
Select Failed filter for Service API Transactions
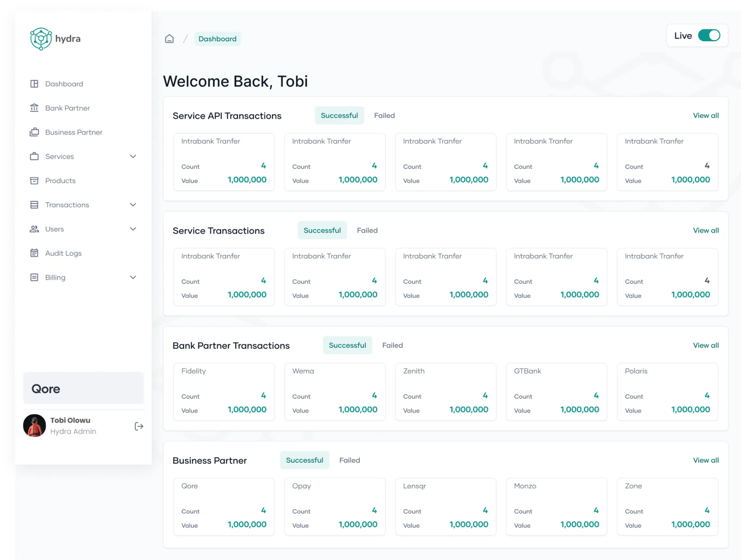(x=384, y=115)
